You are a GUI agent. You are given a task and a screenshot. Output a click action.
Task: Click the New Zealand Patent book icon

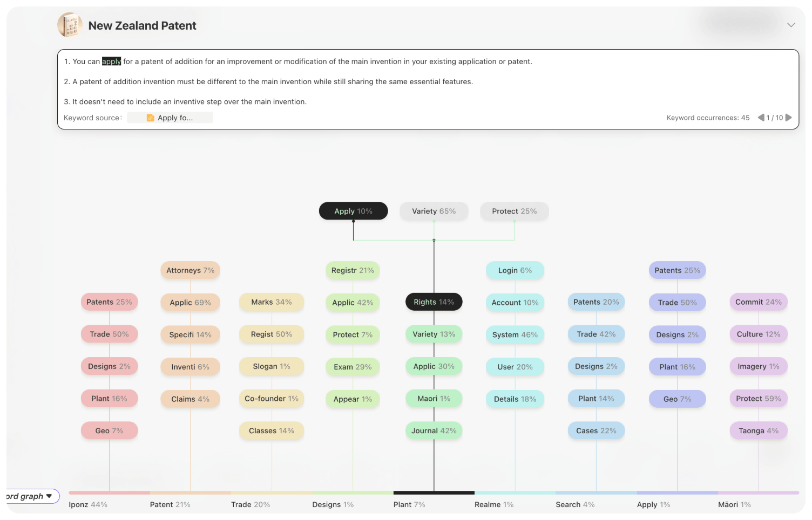tap(70, 25)
